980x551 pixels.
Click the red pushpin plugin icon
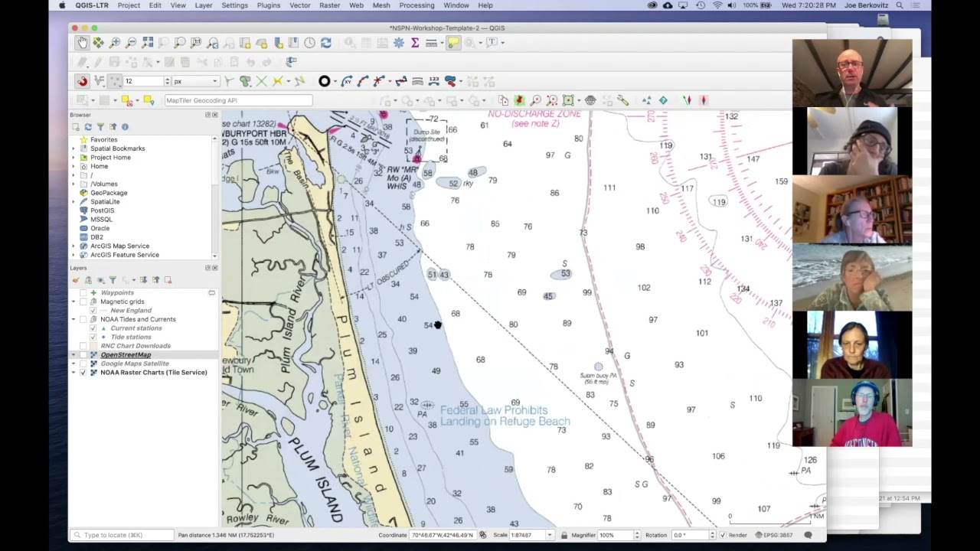point(519,100)
